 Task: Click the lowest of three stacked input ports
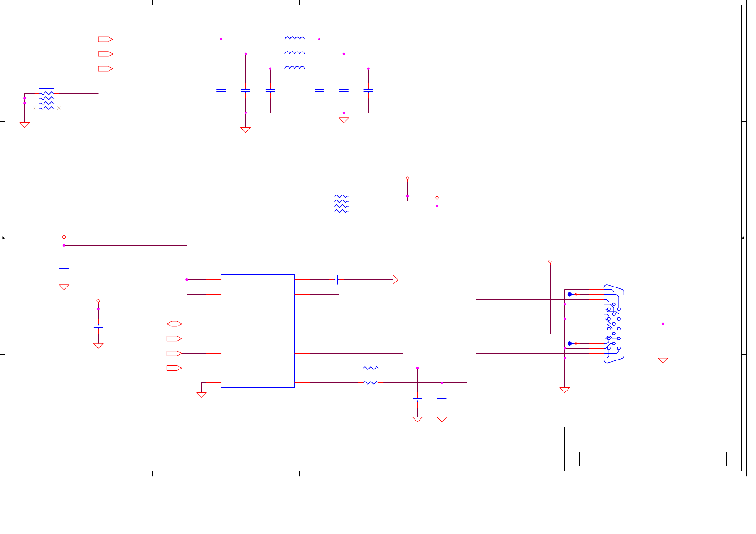click(105, 69)
